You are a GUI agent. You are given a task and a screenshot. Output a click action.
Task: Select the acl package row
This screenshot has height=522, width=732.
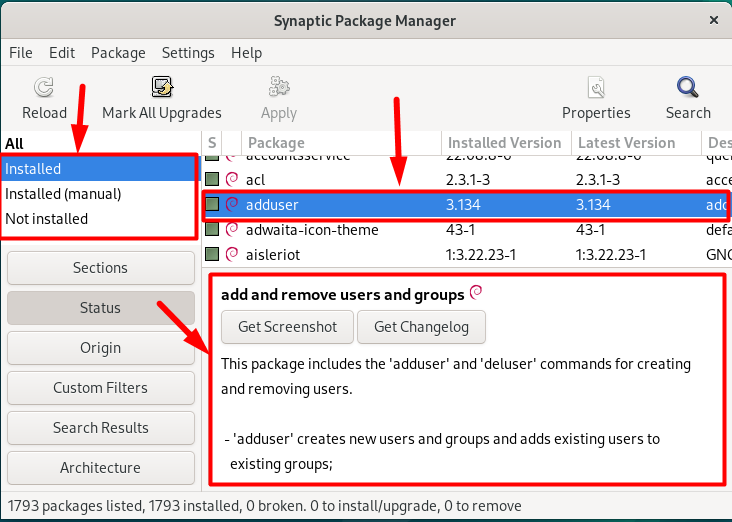(467, 179)
